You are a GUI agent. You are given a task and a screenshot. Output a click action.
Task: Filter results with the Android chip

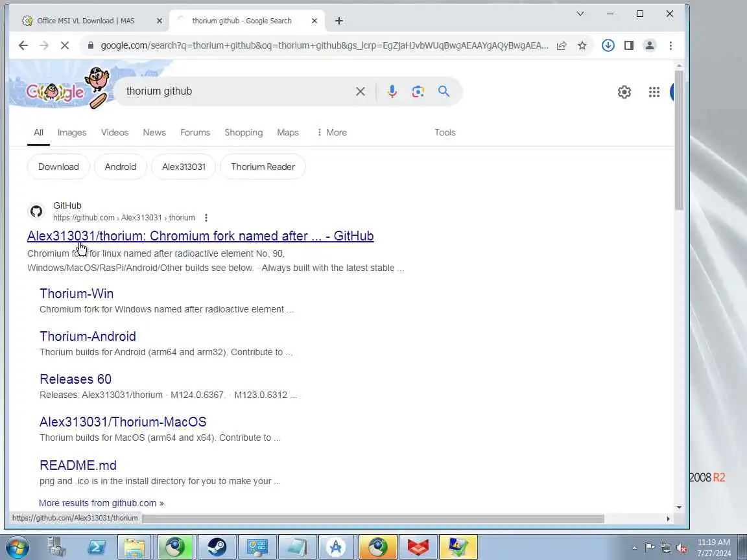click(121, 167)
